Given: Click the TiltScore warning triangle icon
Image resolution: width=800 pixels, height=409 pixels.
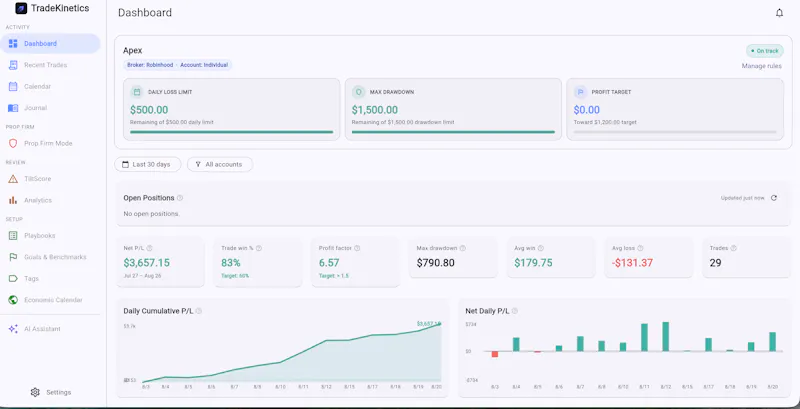Looking at the screenshot, I should tap(13, 179).
